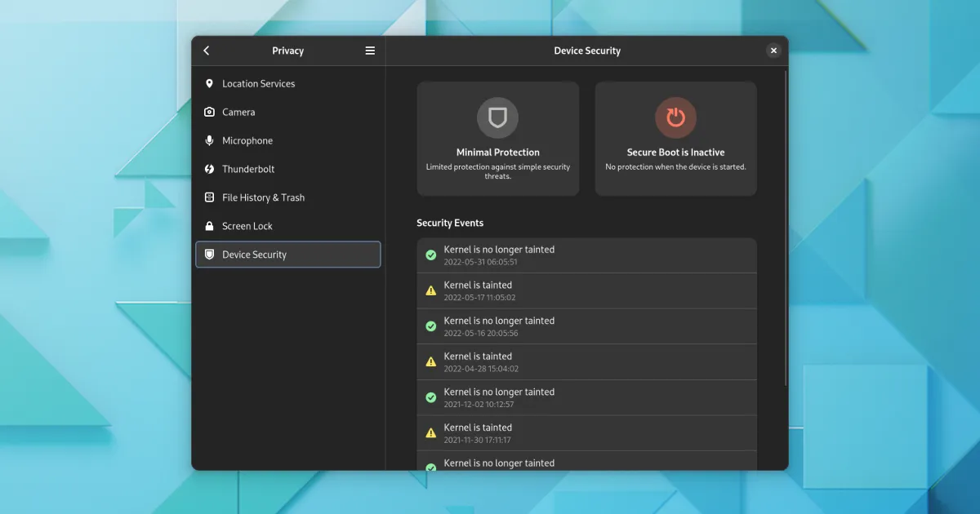This screenshot has width=980, height=514.
Task: Select the 2022-05-31 06:05:51 kernel event
Action: 586,255
